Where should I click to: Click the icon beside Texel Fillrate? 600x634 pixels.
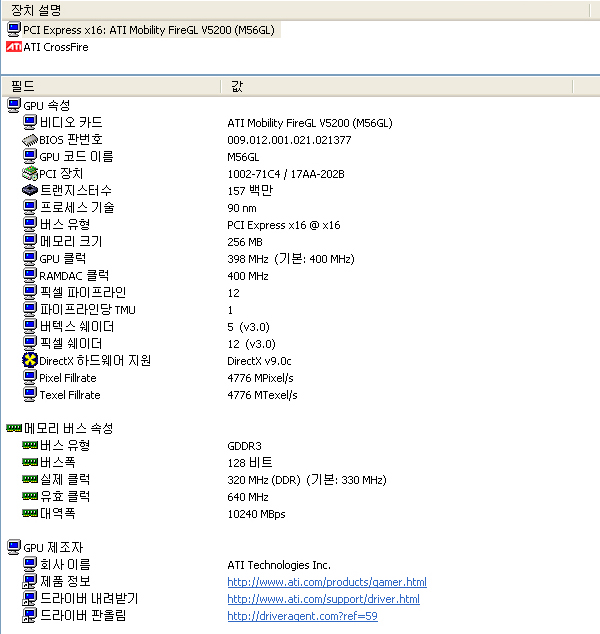pos(30,394)
